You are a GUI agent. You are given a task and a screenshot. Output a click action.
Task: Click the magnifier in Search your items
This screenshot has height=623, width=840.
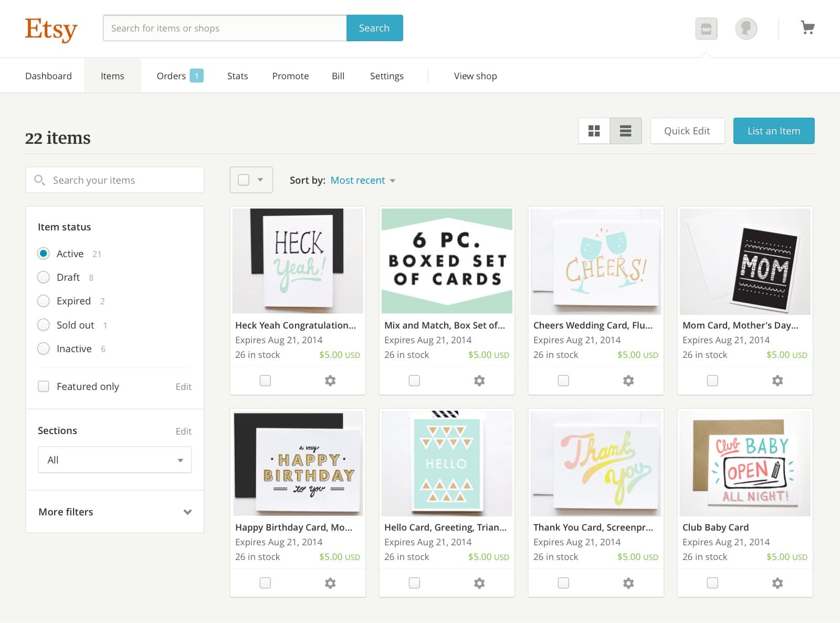(x=40, y=180)
